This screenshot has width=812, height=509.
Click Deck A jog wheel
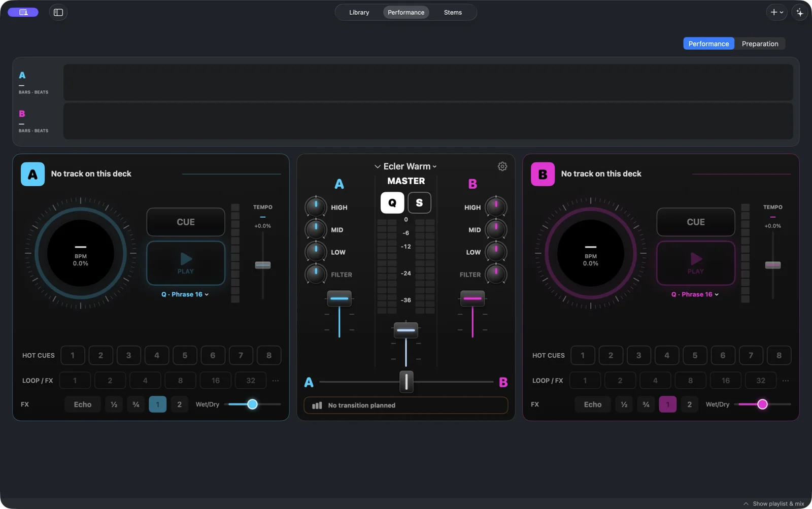[81, 253]
